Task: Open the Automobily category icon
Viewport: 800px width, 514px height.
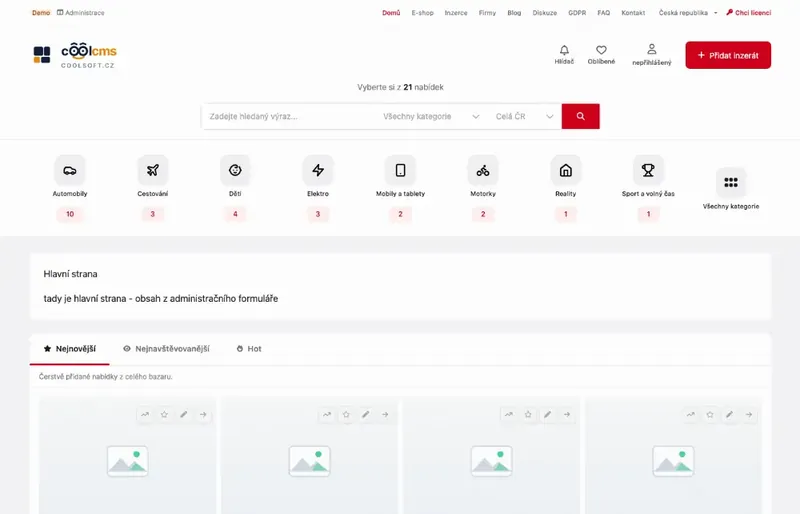Action: [70, 170]
